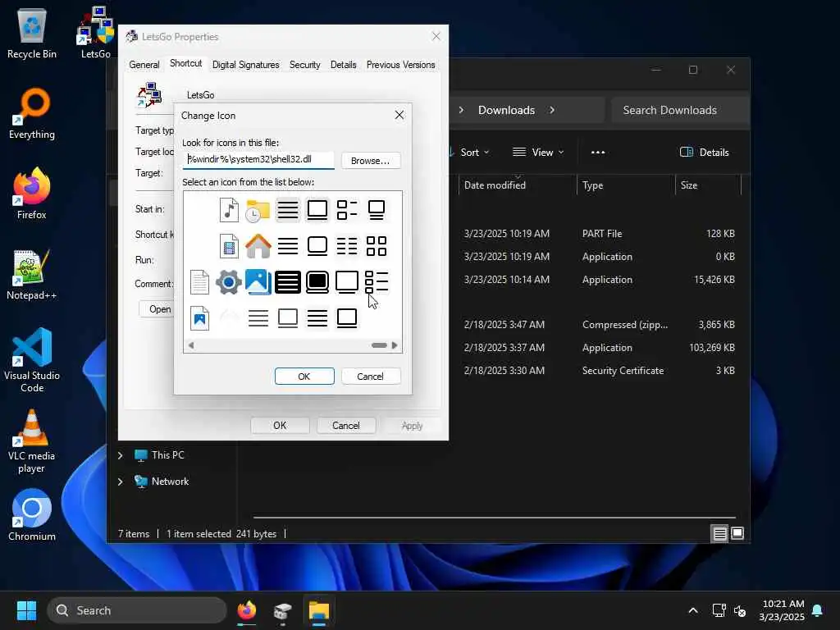Launch Chromium from the desktop

[32, 515]
